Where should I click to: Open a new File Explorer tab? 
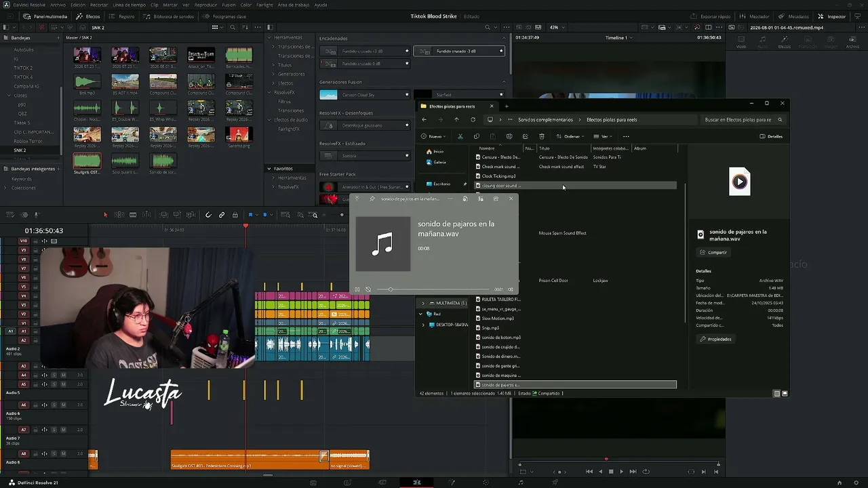[x=506, y=106]
